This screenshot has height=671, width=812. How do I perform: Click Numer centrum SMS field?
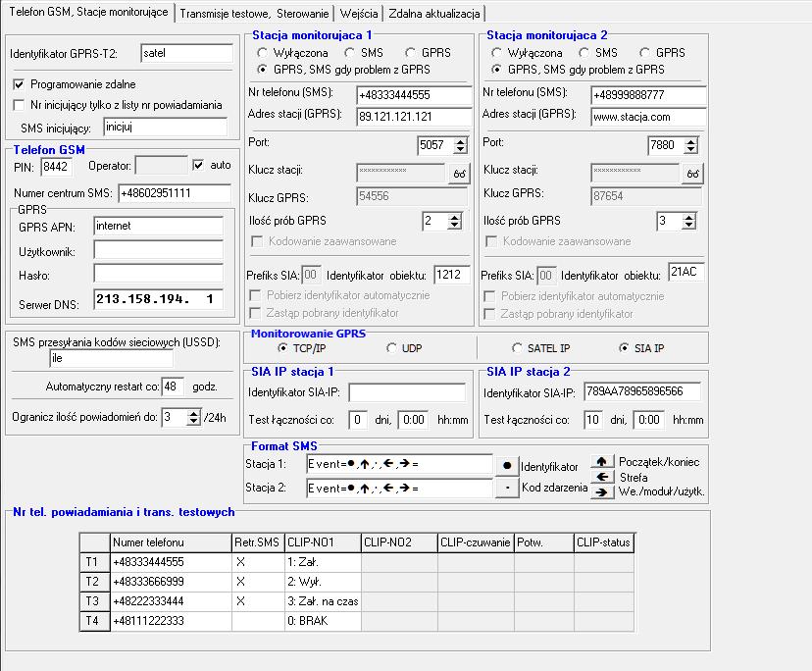175,193
